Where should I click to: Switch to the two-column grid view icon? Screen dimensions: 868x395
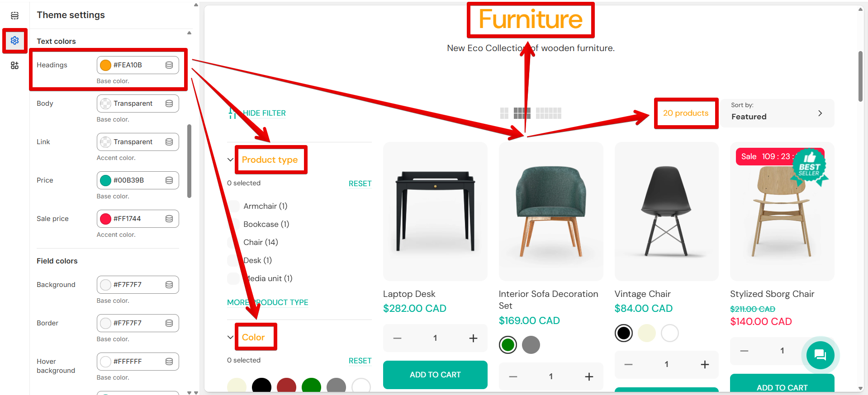click(x=504, y=113)
